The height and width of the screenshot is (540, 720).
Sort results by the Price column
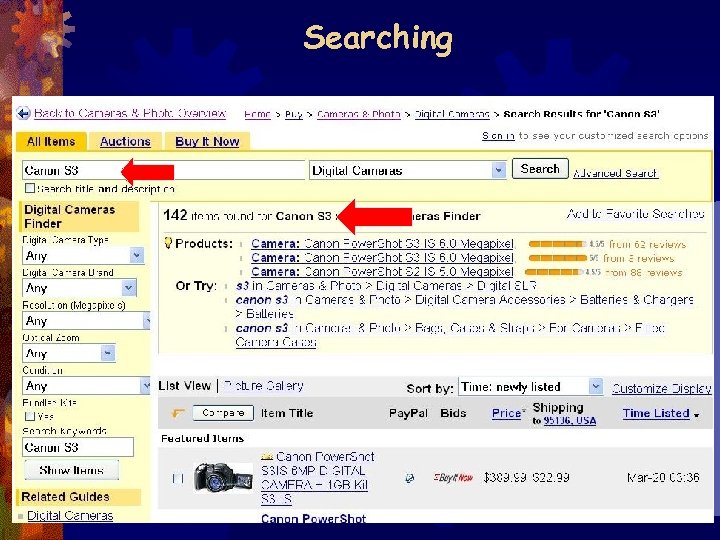506,413
